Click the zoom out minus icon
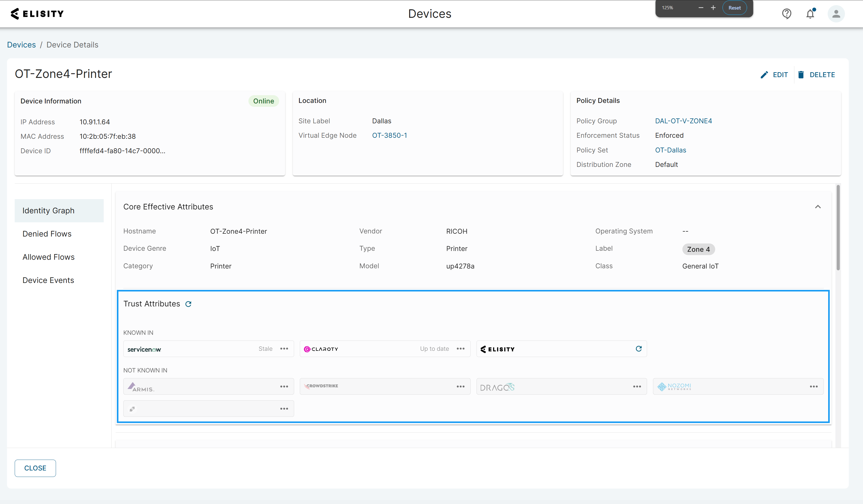 (701, 7)
